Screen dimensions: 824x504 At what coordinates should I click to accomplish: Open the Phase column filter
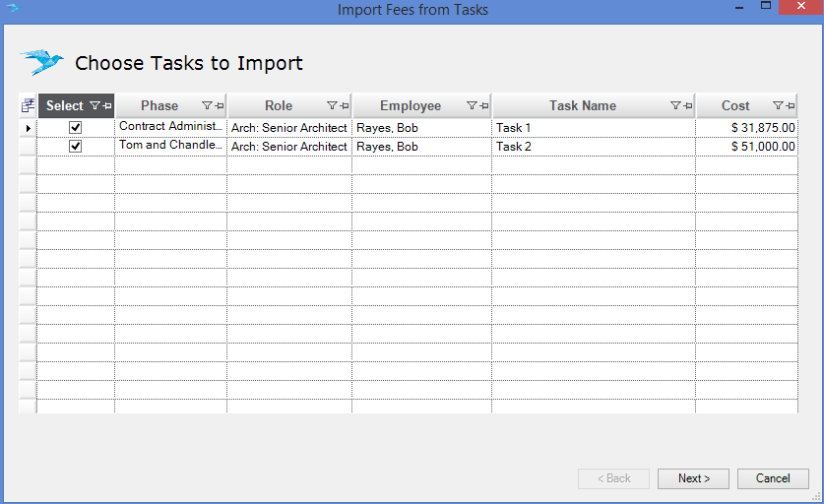(207, 105)
